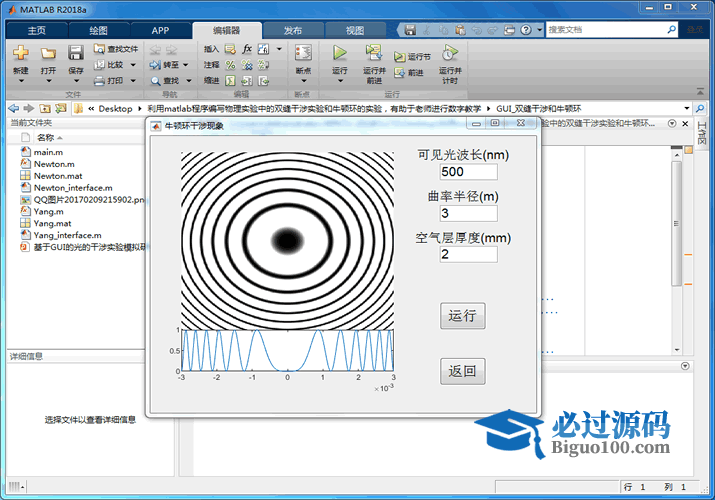Click GUI_双缝干涉和牛顿环 folder breadcrumb

click(539, 108)
